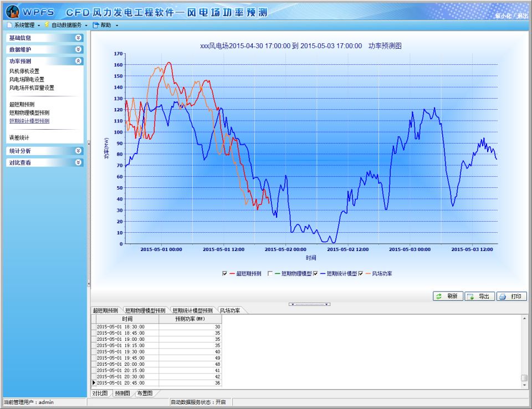
Task: Open 短期物理模型预测 in sidebar
Action: pos(29,113)
